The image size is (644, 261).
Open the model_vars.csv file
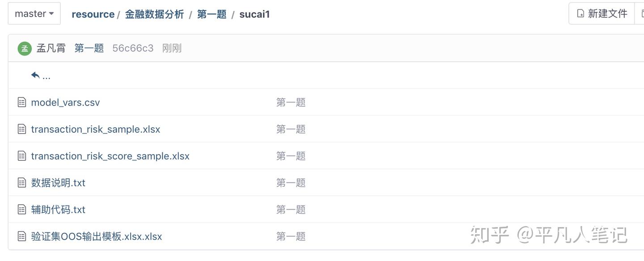pyautogui.click(x=65, y=102)
